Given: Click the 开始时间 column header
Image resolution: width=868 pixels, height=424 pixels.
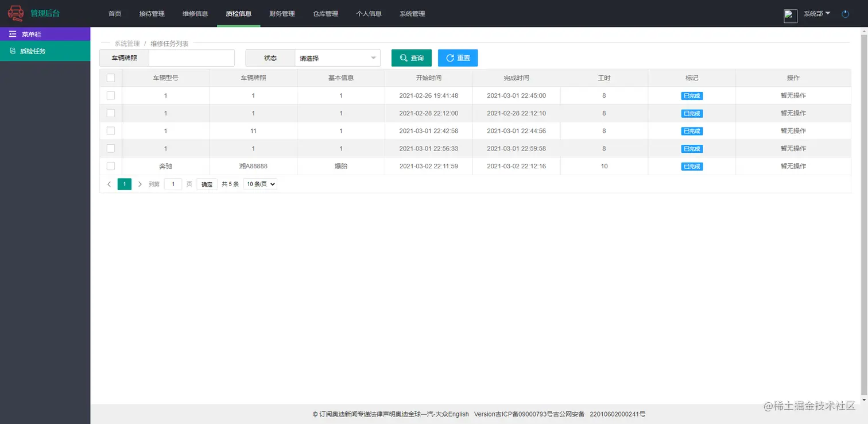Looking at the screenshot, I should [x=429, y=78].
